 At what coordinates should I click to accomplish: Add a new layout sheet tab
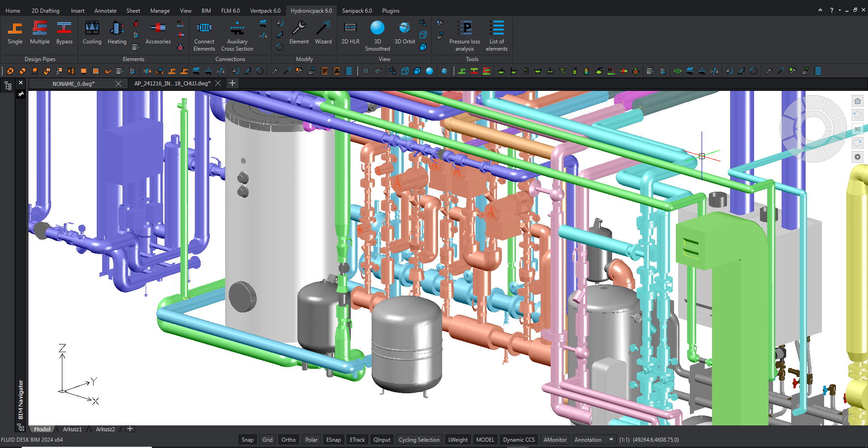click(x=130, y=429)
